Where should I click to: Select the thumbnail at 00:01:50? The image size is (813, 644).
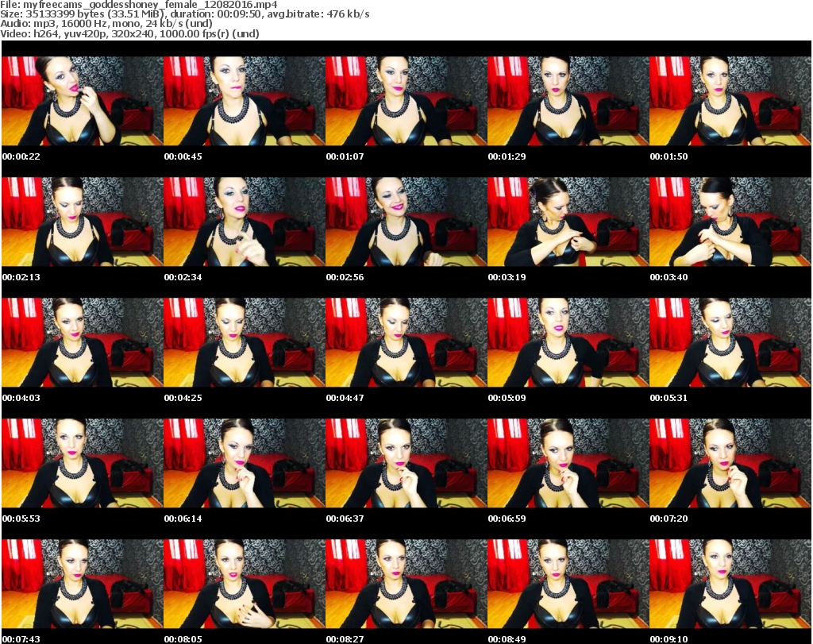click(730, 101)
